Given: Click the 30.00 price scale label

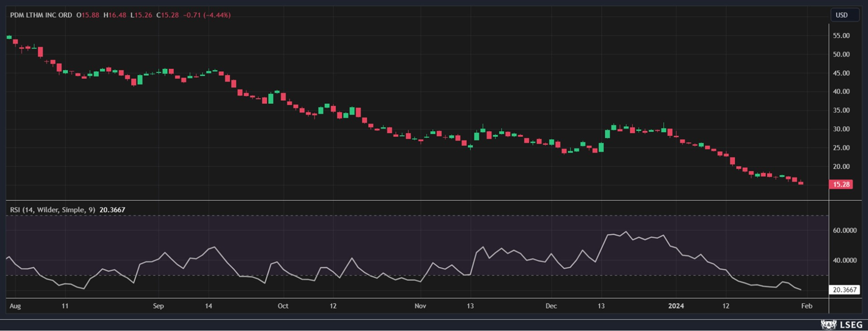Looking at the screenshot, I should (841, 129).
